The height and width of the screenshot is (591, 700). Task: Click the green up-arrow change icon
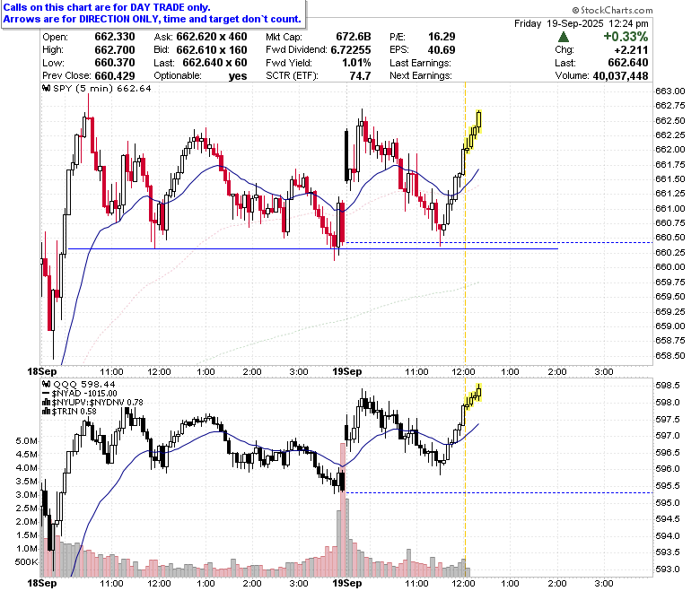click(x=564, y=37)
